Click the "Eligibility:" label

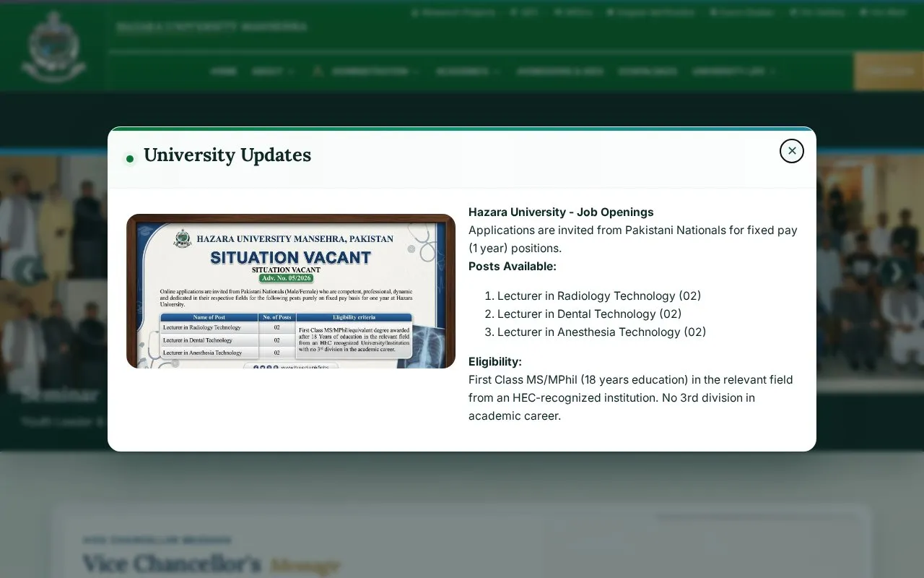pyautogui.click(x=495, y=362)
